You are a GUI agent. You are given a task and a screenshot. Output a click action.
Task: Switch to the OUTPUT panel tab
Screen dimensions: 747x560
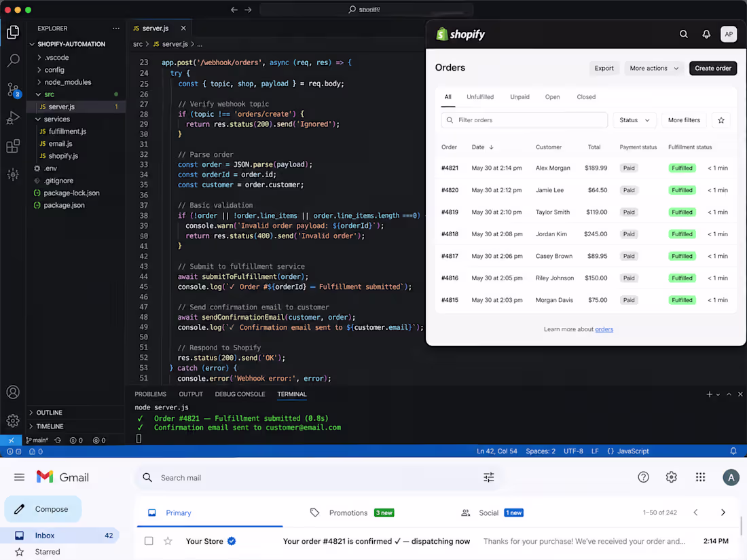191,394
